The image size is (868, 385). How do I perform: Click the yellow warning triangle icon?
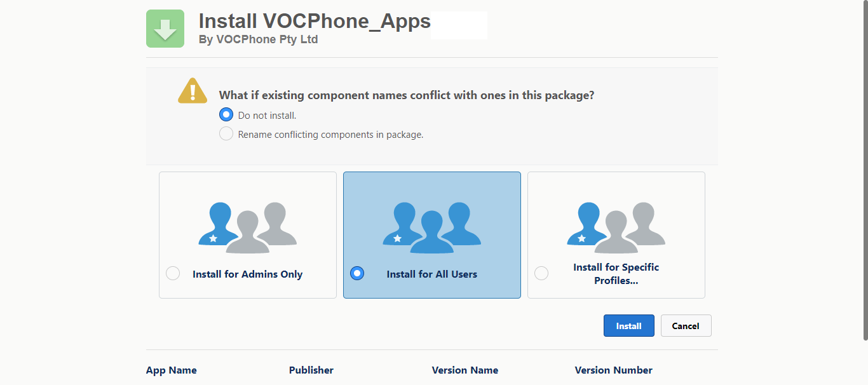click(193, 91)
